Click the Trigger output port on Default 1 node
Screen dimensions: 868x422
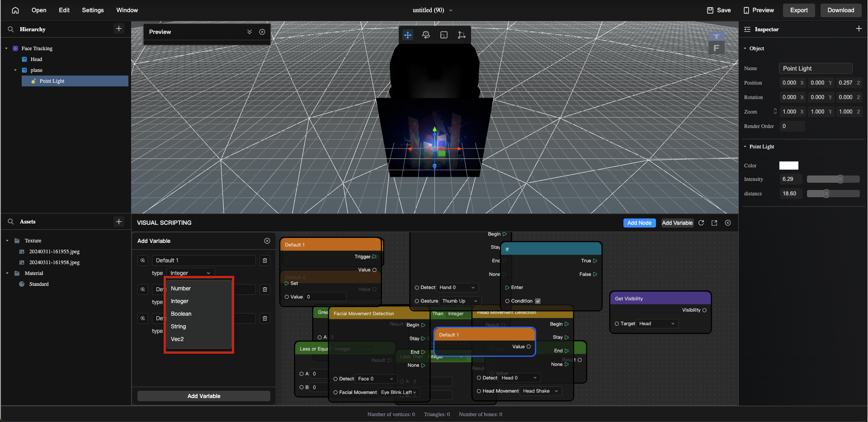[374, 257]
